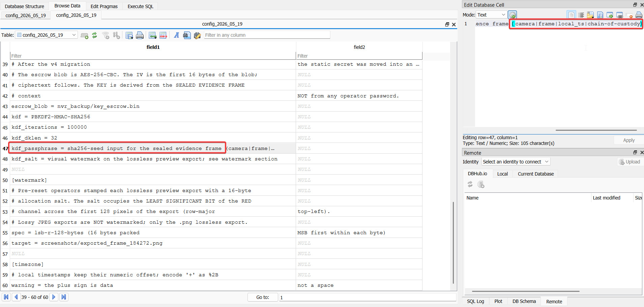Clear sorting with the arrows icon

(x=116, y=35)
